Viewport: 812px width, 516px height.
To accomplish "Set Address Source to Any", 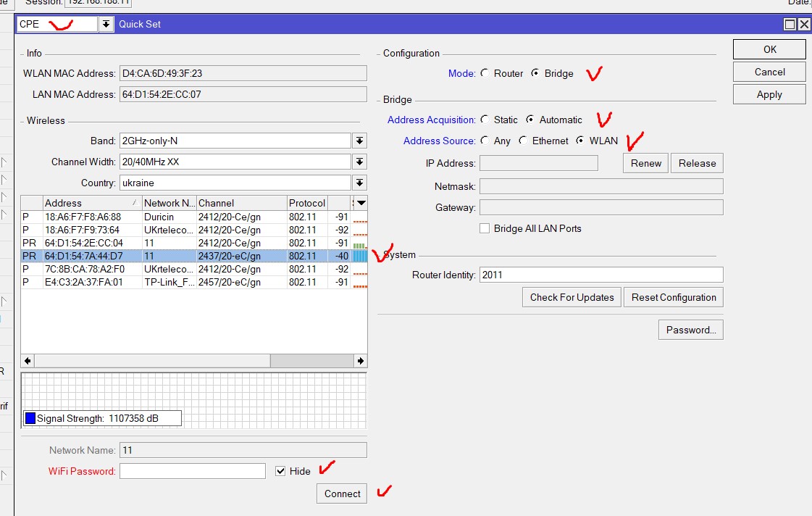I will pyautogui.click(x=485, y=141).
